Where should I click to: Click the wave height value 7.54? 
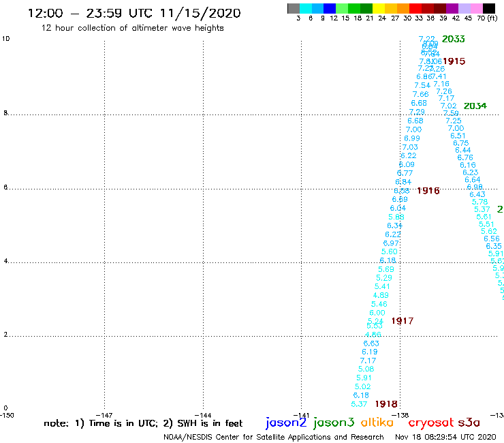422,85
